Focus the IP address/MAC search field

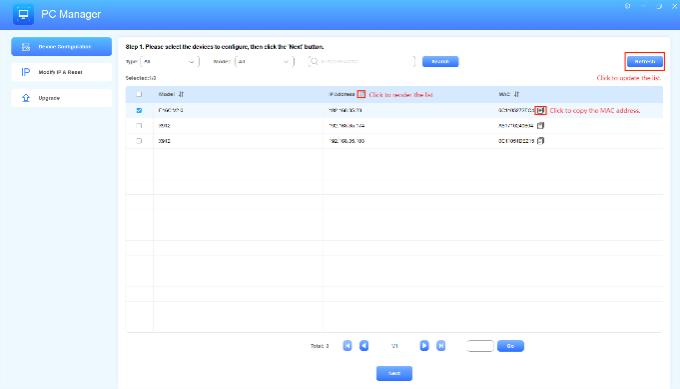362,62
